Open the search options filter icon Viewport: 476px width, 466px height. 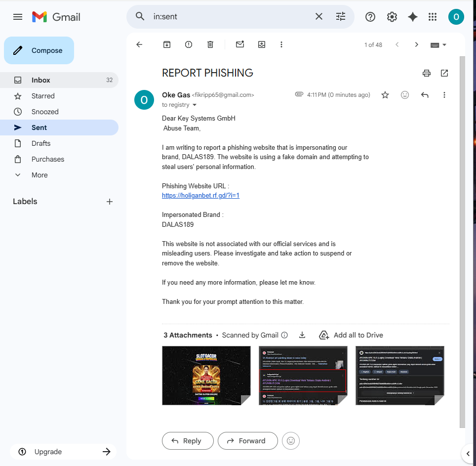coord(341,16)
